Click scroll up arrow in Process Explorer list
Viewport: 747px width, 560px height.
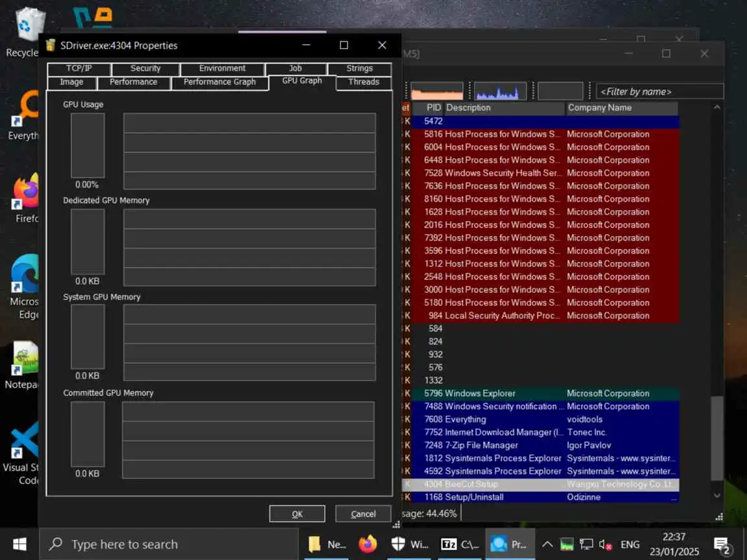[x=717, y=108]
